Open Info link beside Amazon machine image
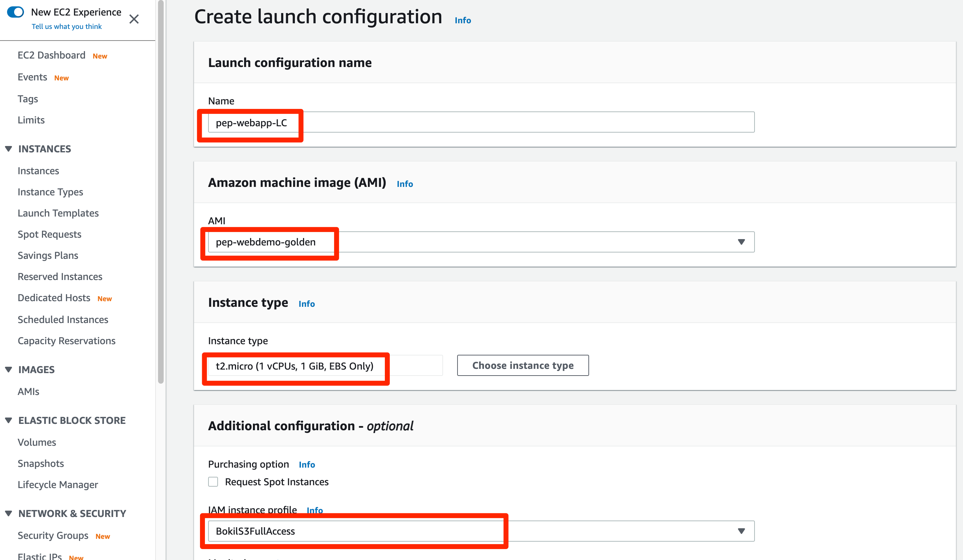 404,184
